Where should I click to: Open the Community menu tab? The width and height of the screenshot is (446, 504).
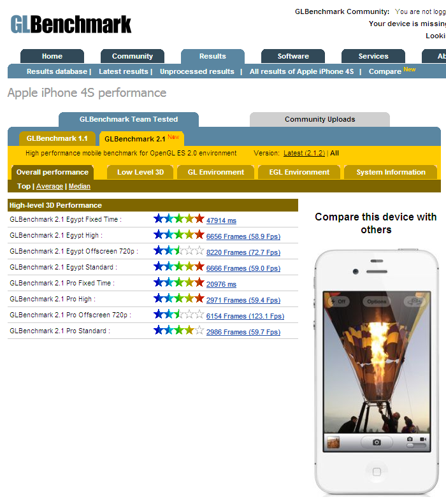click(133, 56)
